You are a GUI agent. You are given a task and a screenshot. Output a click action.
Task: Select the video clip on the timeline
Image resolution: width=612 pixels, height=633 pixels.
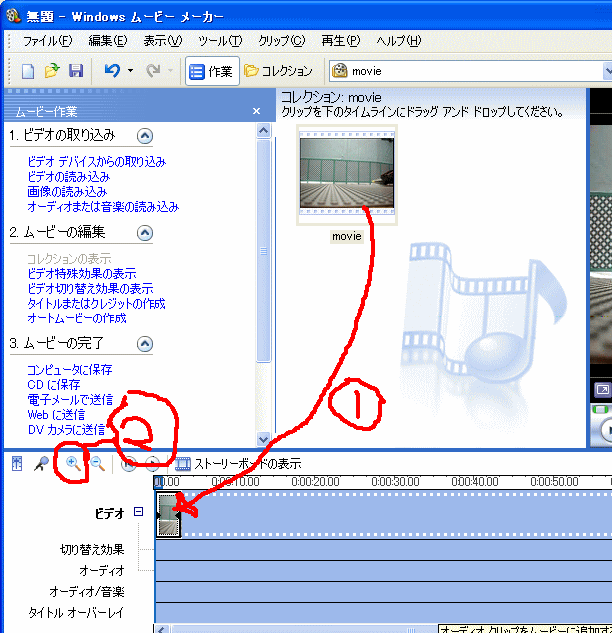point(168,515)
